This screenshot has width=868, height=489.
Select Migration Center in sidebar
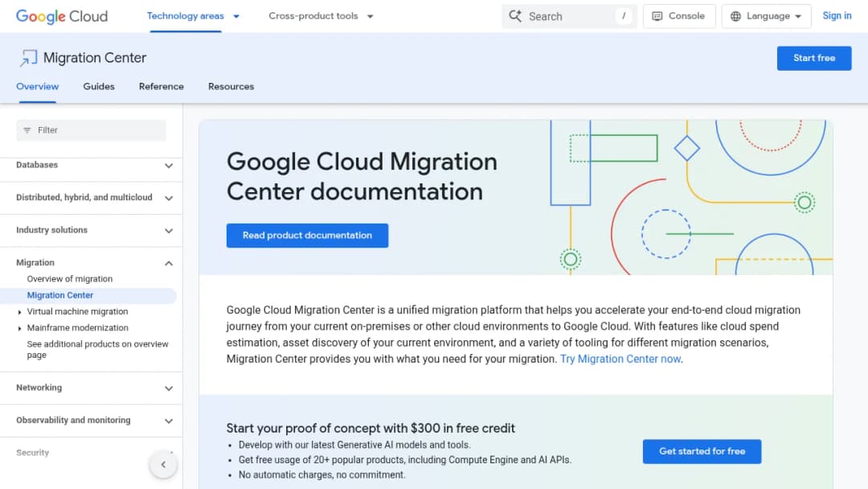(59, 295)
